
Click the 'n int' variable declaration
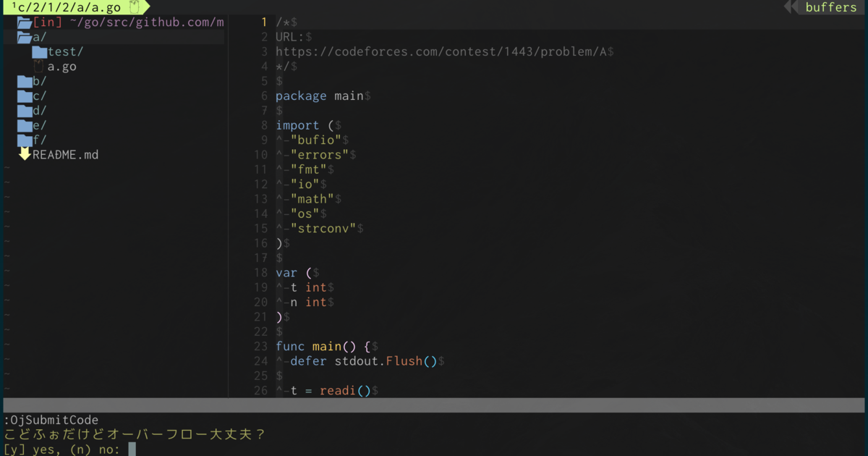(309, 303)
